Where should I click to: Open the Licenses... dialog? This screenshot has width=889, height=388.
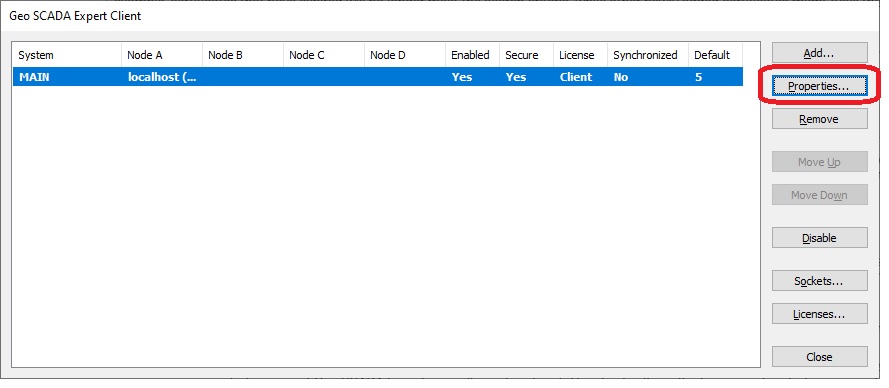click(x=819, y=314)
